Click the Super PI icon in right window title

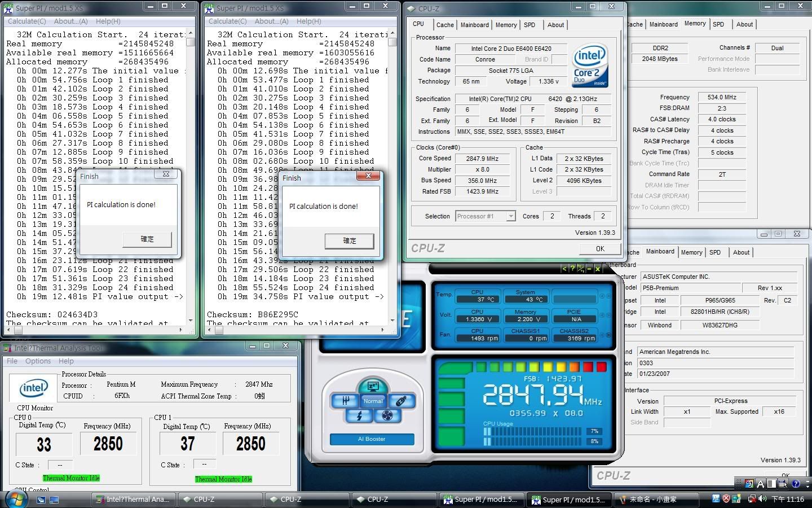click(x=209, y=8)
